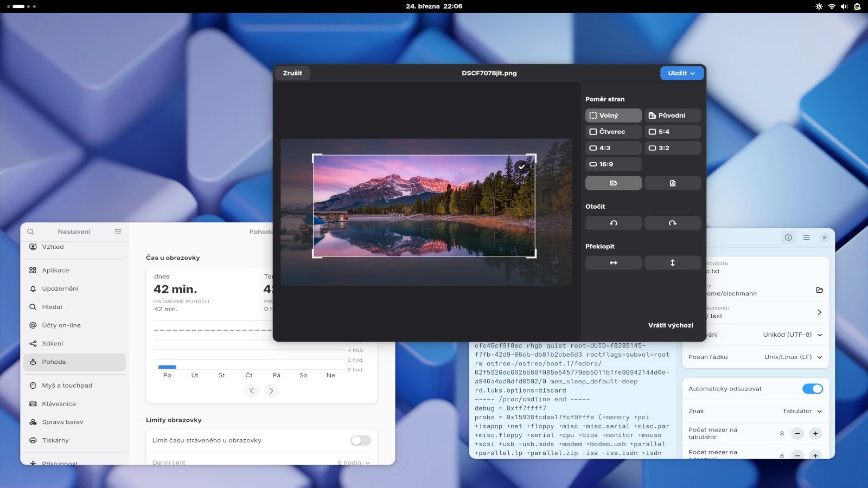Viewport: 868px width, 488px height.
Task: Open Wi-Fi network indicator in top bar
Action: coord(832,7)
